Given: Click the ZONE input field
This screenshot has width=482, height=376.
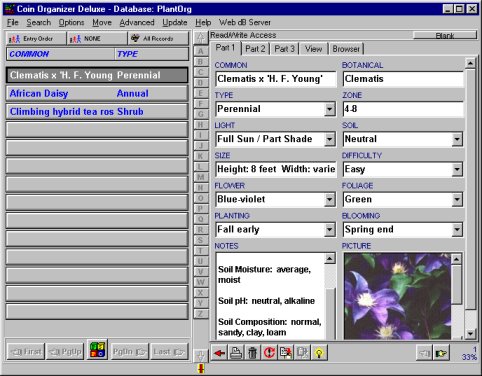Looking at the screenshot, I should 403,109.
